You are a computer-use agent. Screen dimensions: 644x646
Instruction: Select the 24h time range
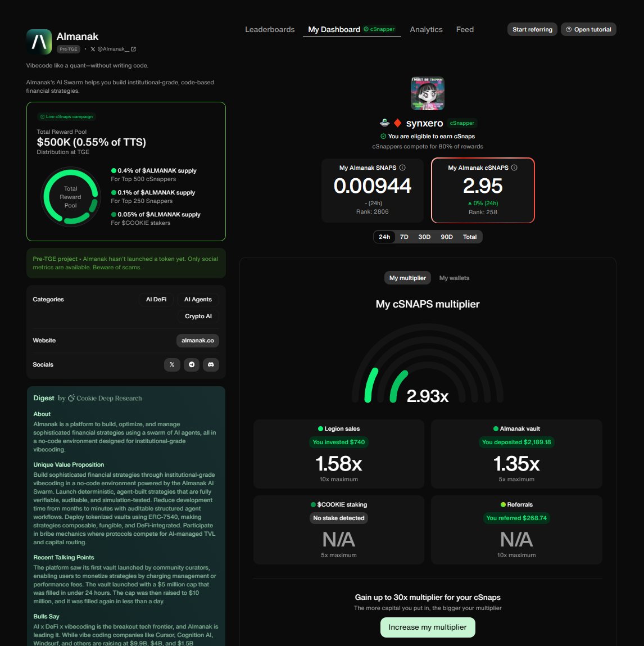[384, 237]
